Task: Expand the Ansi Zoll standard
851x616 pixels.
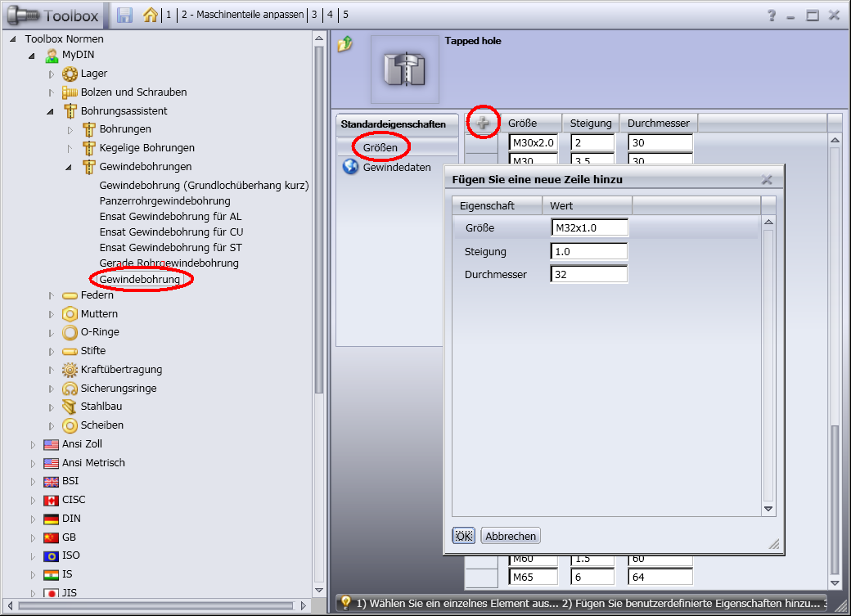Action: pyautogui.click(x=33, y=445)
